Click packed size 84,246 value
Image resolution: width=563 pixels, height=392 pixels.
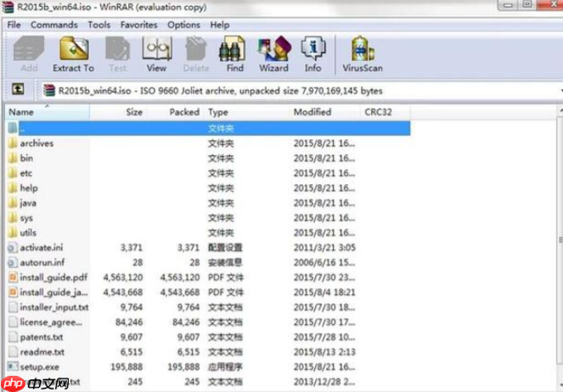186,322
